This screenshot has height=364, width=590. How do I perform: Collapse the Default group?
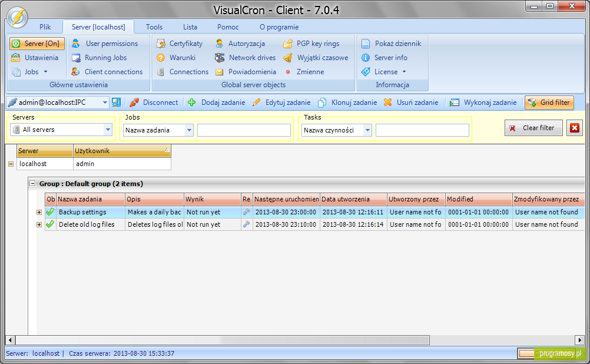click(33, 184)
